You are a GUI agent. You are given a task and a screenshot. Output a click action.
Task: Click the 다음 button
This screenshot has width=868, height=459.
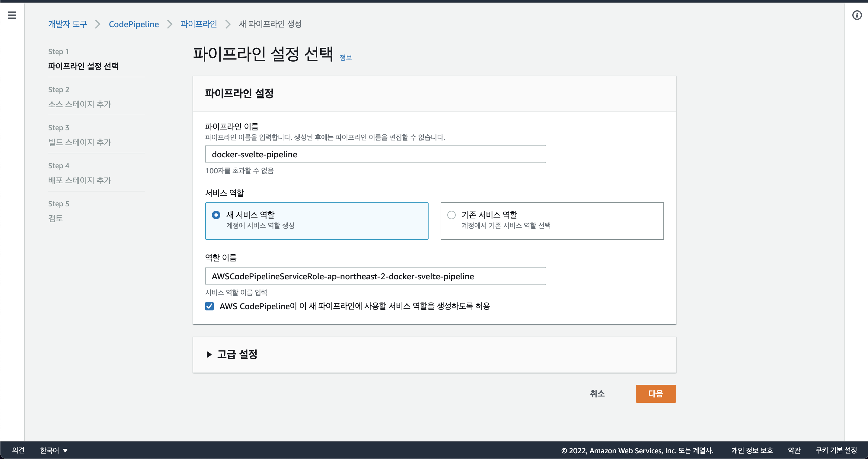coord(656,393)
